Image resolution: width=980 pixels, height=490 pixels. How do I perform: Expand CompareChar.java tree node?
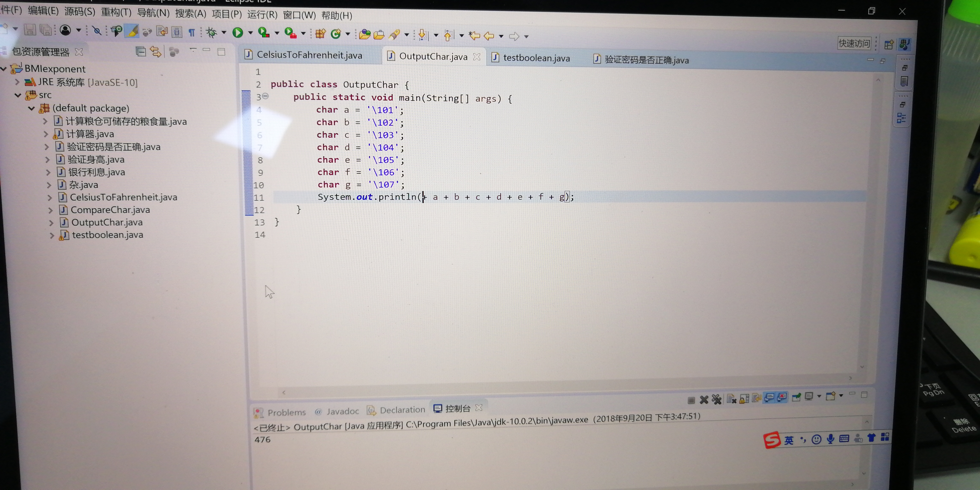click(x=50, y=210)
